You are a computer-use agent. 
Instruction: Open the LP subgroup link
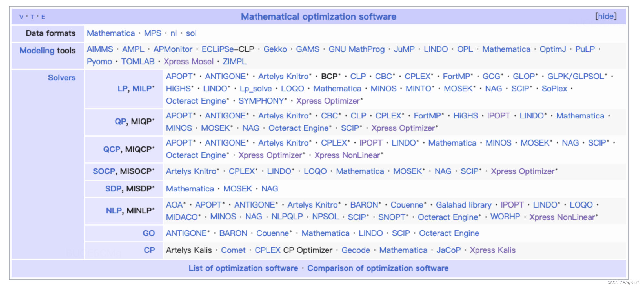coord(123,89)
